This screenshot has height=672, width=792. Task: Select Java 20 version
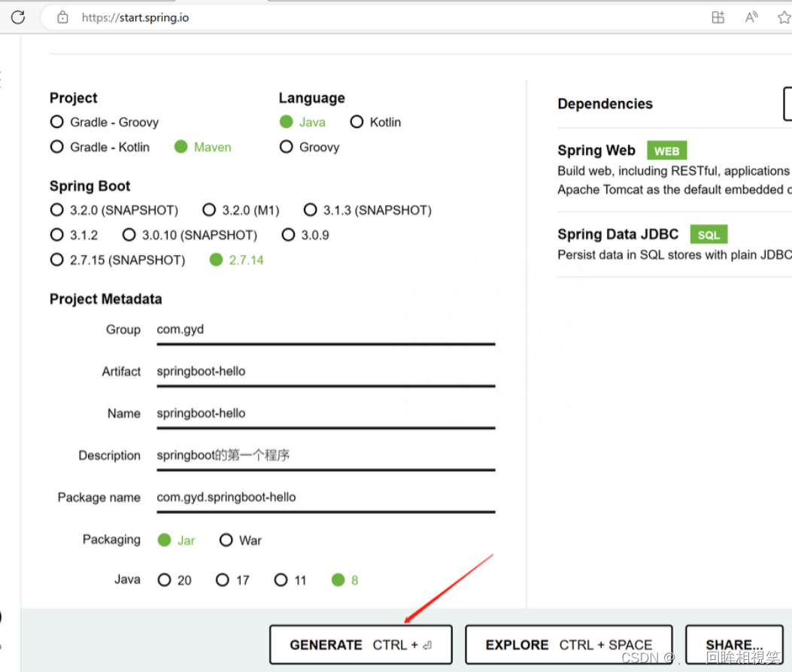pos(165,579)
